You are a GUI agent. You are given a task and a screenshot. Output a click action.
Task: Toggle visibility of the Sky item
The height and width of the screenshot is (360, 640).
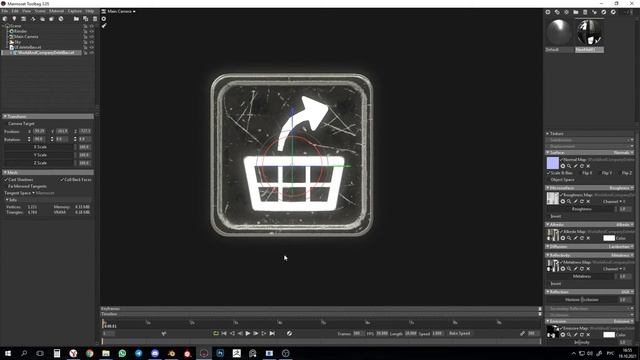pos(92,42)
